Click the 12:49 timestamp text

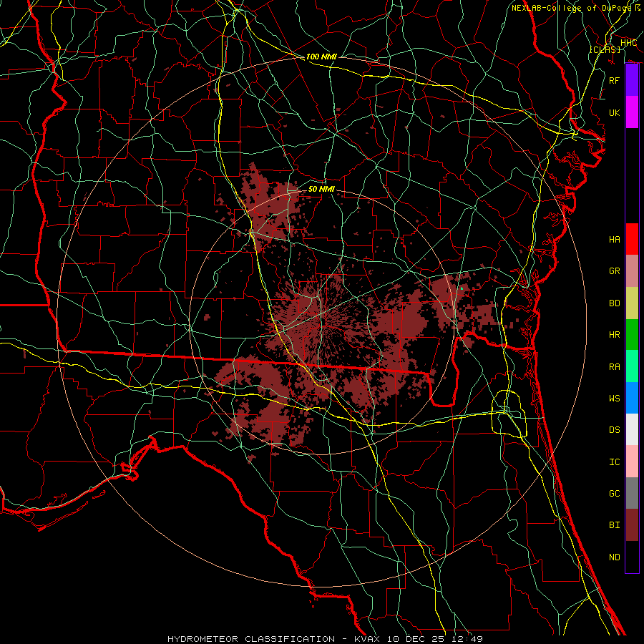pos(467,639)
